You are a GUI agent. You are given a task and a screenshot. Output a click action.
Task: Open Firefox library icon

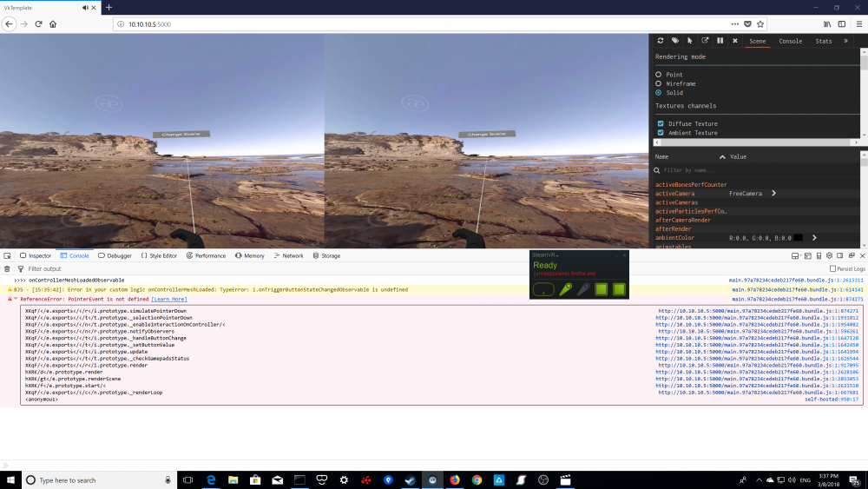coord(827,23)
